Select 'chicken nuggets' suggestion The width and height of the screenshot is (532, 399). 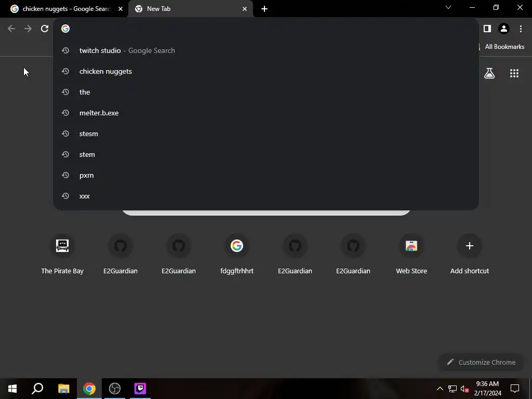[x=265, y=71]
